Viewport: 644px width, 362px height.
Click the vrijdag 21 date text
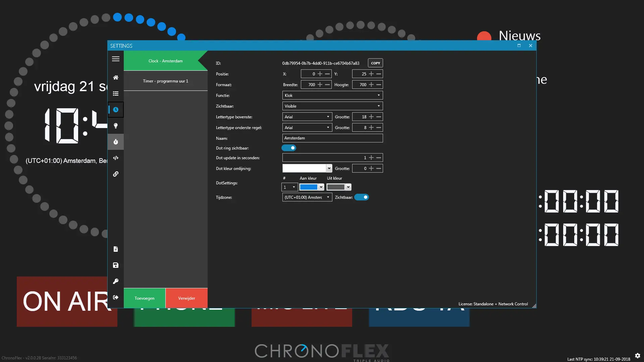(70, 86)
